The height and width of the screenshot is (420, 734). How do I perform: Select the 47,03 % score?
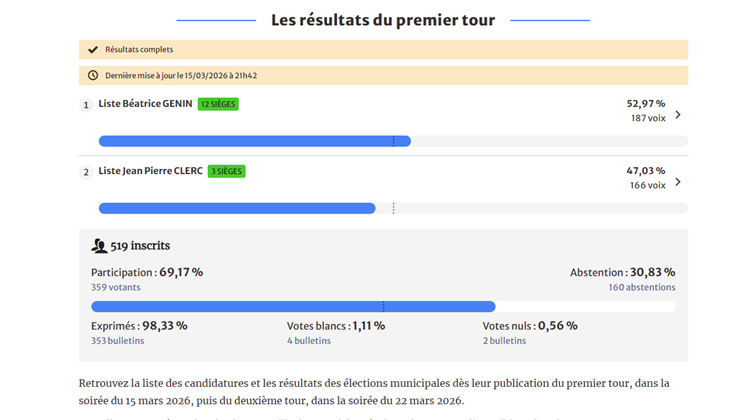[x=645, y=170]
